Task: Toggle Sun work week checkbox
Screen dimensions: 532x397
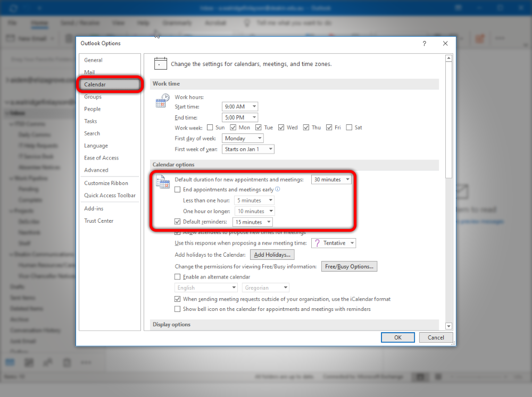Action: pyautogui.click(x=210, y=128)
